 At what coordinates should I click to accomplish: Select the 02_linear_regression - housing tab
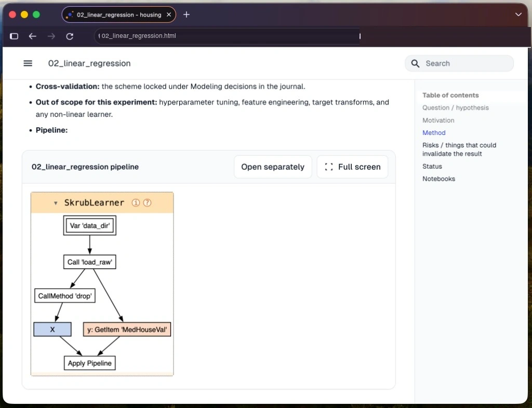coord(119,15)
